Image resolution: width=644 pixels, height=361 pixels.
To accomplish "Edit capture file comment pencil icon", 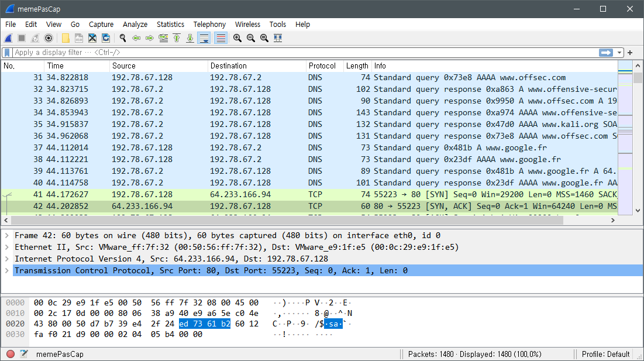I will pos(24,354).
